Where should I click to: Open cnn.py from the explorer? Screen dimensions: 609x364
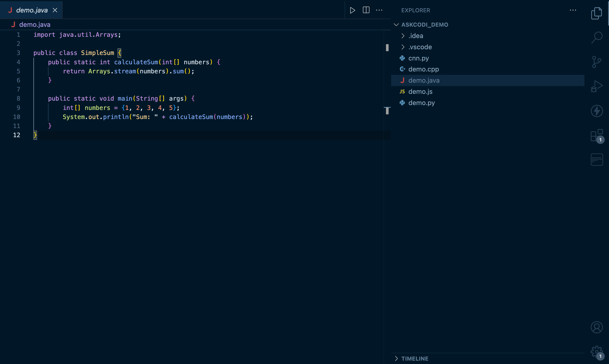click(488, 58)
